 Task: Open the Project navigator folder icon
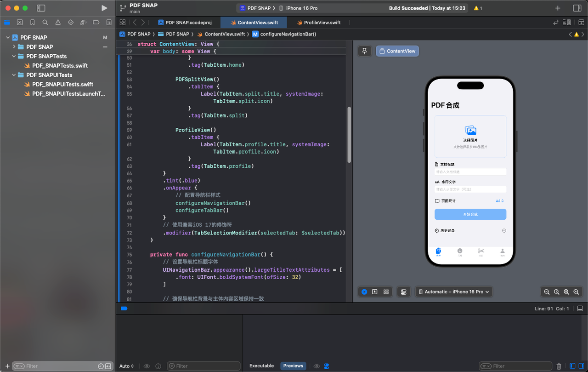tap(7, 22)
